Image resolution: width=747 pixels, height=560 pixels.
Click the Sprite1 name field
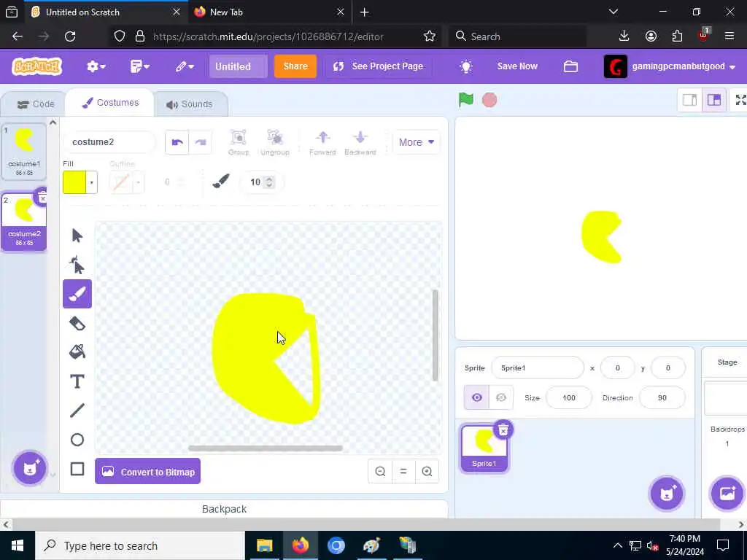[538, 367]
